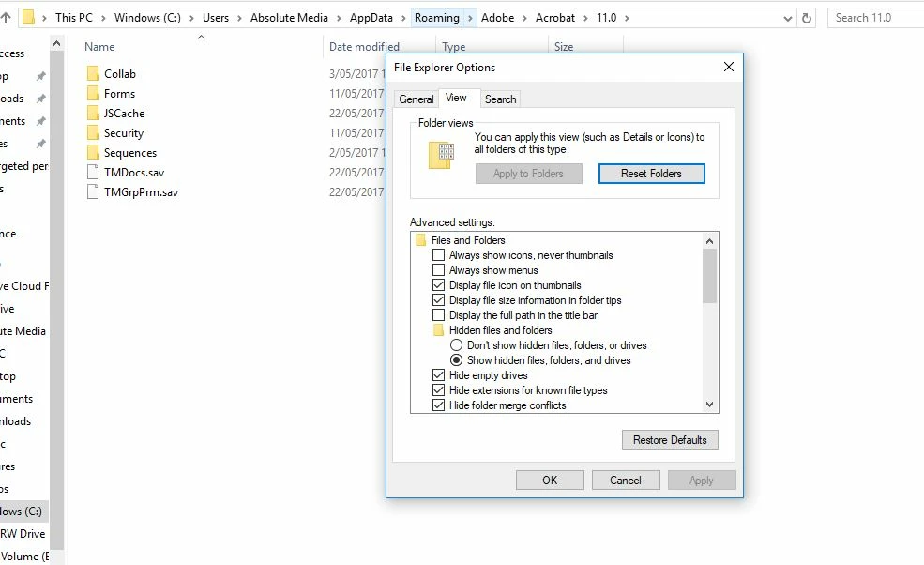This screenshot has width=924, height=565.
Task: Switch to the Search tab
Action: point(500,99)
